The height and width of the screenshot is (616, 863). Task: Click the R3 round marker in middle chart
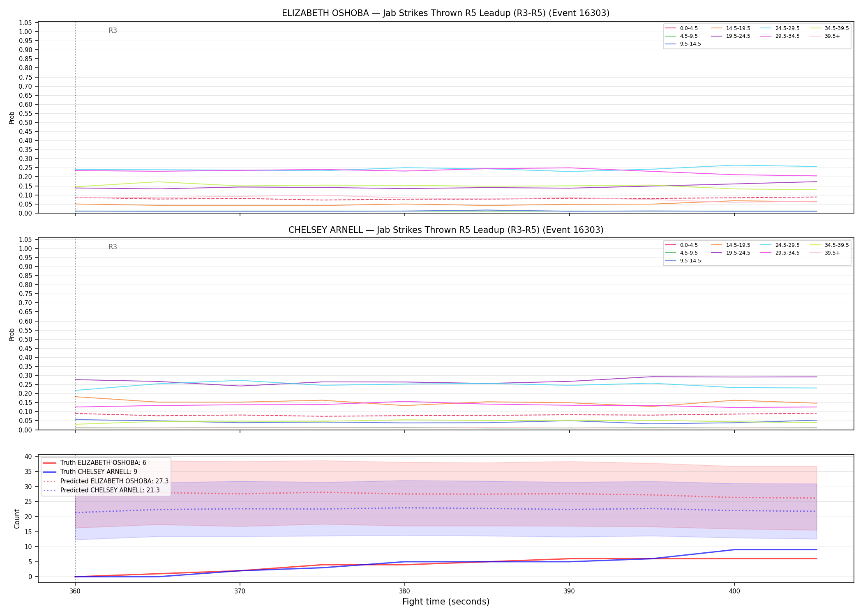point(113,247)
